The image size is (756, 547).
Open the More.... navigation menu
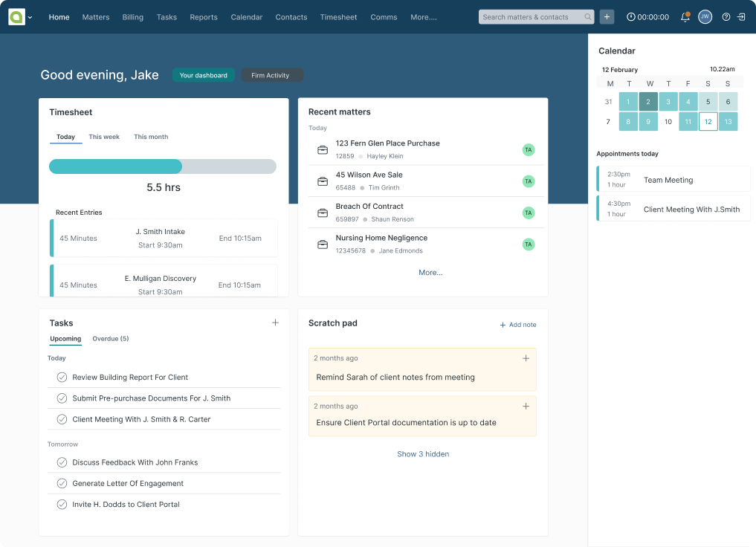click(424, 17)
